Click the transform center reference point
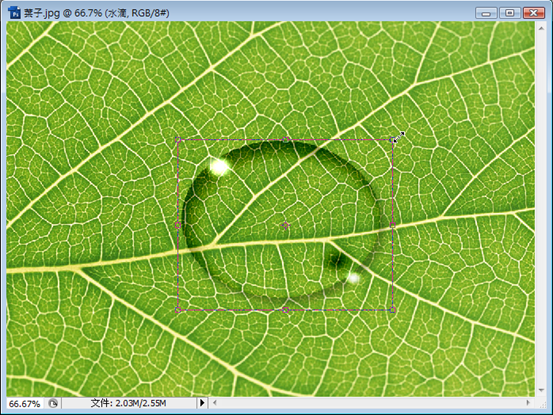The image size is (553, 415). (285, 225)
